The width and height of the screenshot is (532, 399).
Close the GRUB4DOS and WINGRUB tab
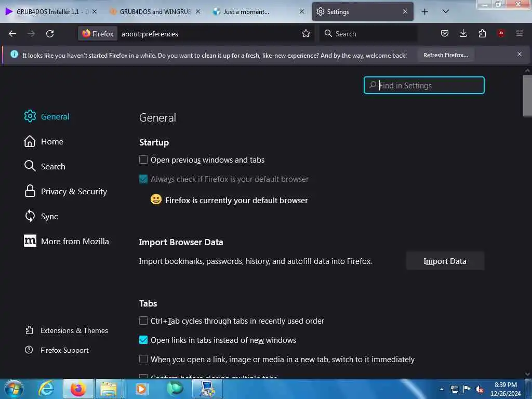pos(198,11)
